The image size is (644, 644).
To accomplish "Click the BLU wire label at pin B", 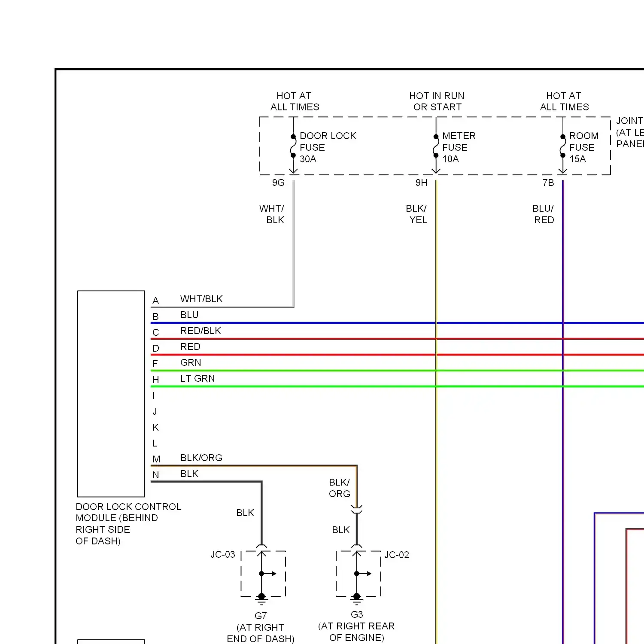I will [x=189, y=315].
